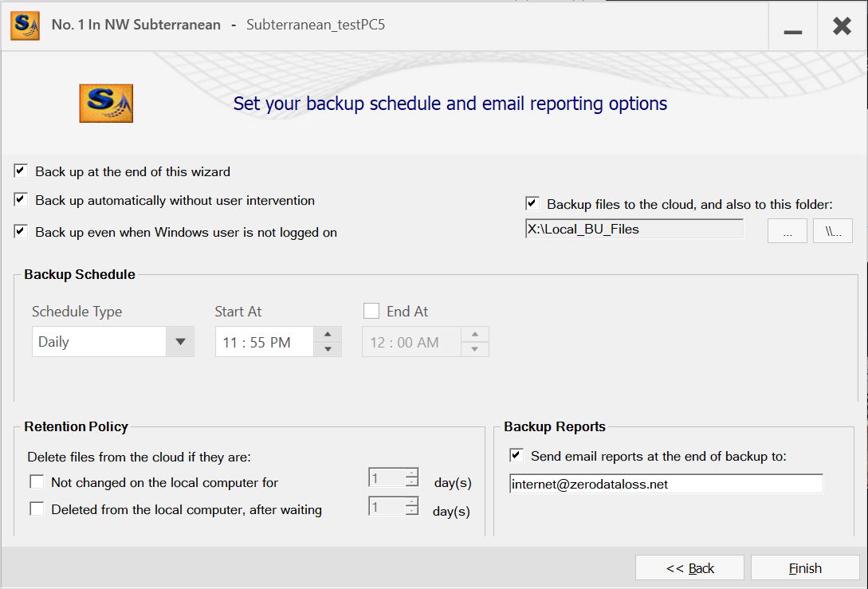The height and width of the screenshot is (589, 868).
Task: Decrease Start At time with down arrow
Action: (x=328, y=349)
